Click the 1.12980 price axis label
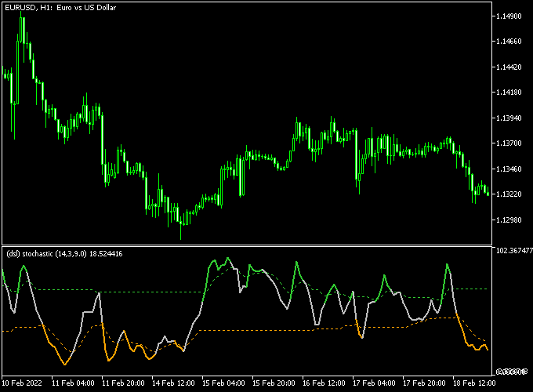The image size is (533, 392). point(509,220)
